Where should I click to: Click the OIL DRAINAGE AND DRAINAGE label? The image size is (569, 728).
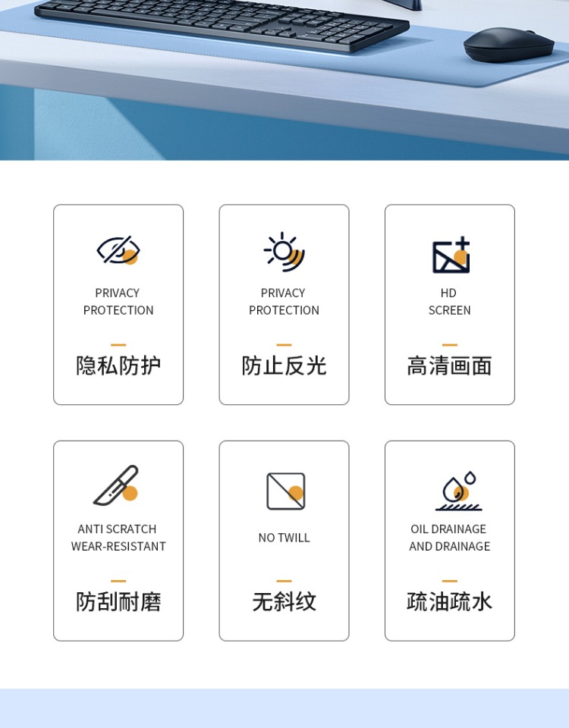449,538
